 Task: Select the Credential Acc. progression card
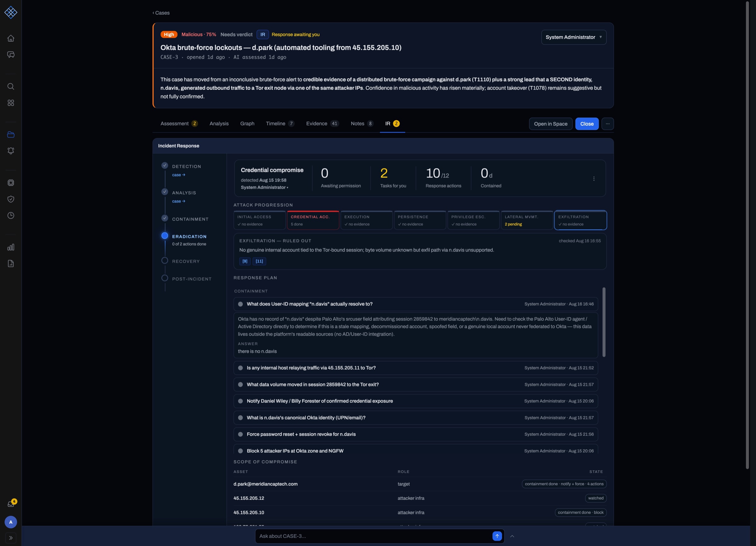coord(313,220)
